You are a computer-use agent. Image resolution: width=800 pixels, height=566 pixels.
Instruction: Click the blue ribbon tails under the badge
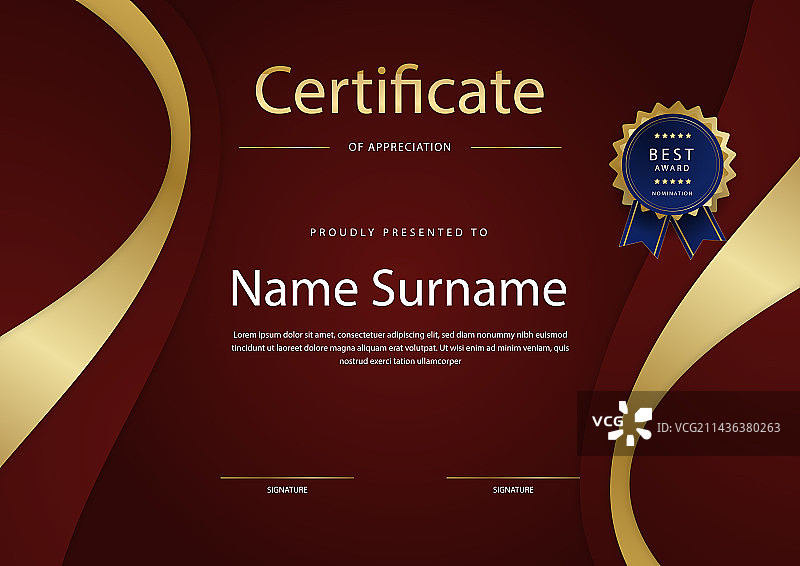click(x=671, y=229)
